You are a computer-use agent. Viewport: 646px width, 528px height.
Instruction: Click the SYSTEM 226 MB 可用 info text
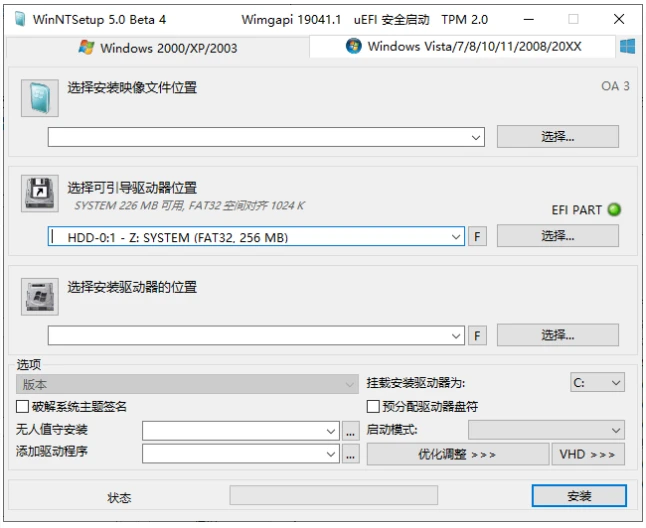(189, 205)
